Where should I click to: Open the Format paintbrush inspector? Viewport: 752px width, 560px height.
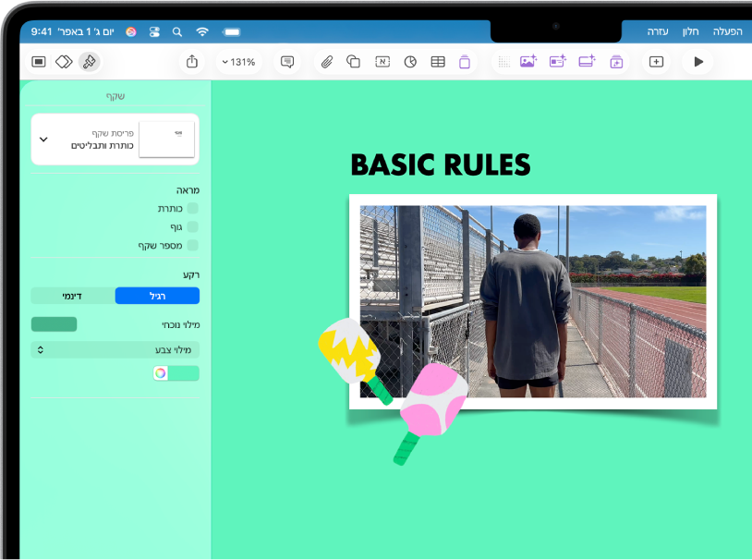click(90, 62)
